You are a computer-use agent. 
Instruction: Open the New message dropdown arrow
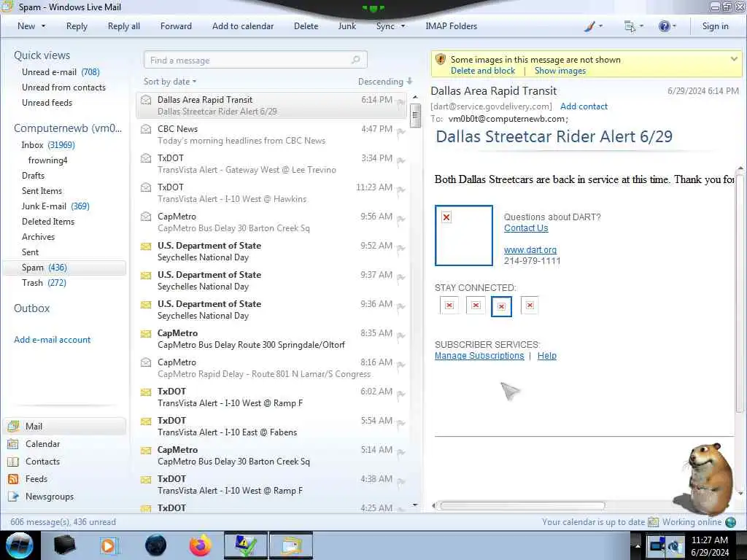(x=43, y=27)
